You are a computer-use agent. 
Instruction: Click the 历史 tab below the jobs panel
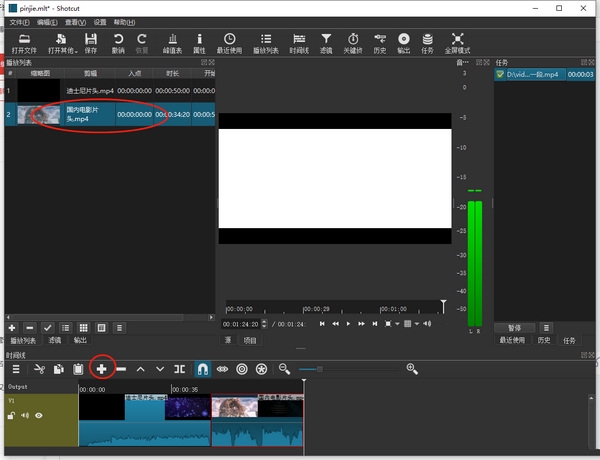tap(543, 340)
